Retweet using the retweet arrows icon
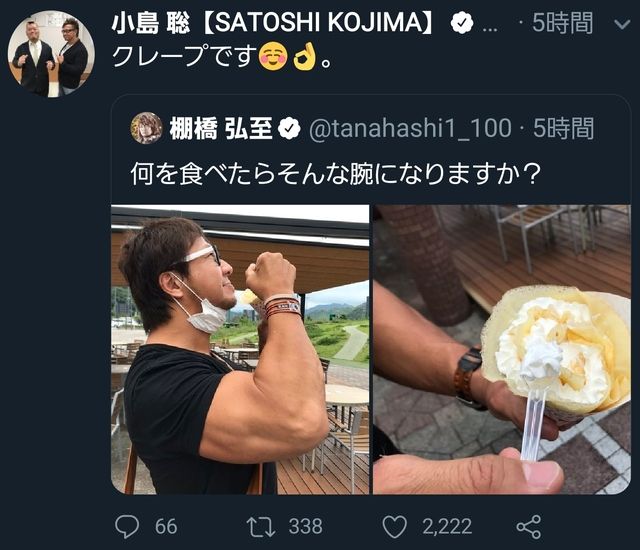The image size is (640, 550). tap(261, 527)
